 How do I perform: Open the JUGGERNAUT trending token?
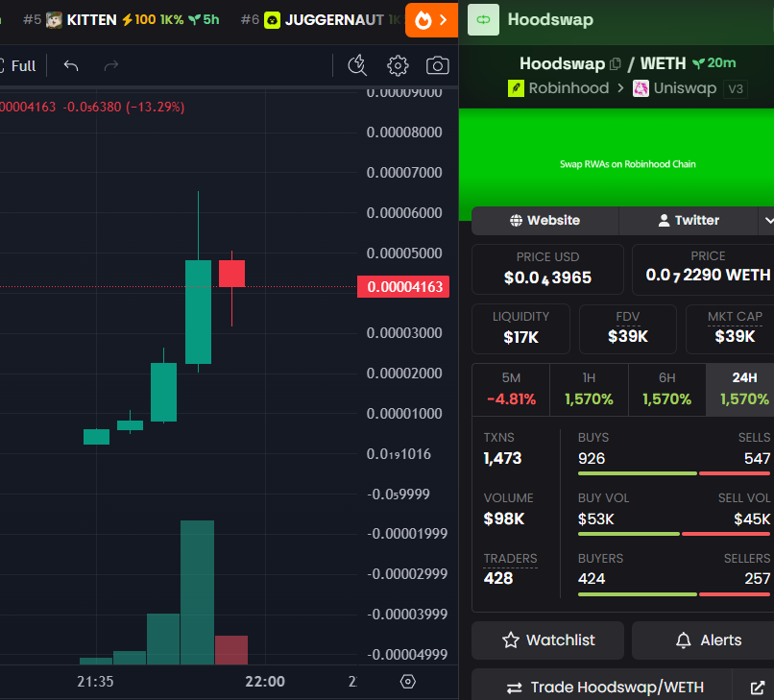[x=321, y=20]
